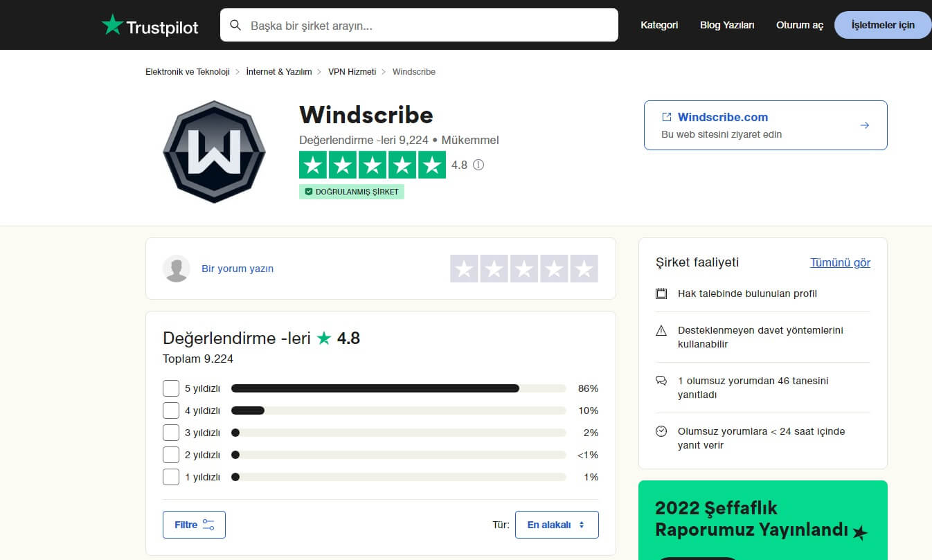Check the 2 yıldızlı filter checkbox
932x560 pixels.
(x=171, y=455)
